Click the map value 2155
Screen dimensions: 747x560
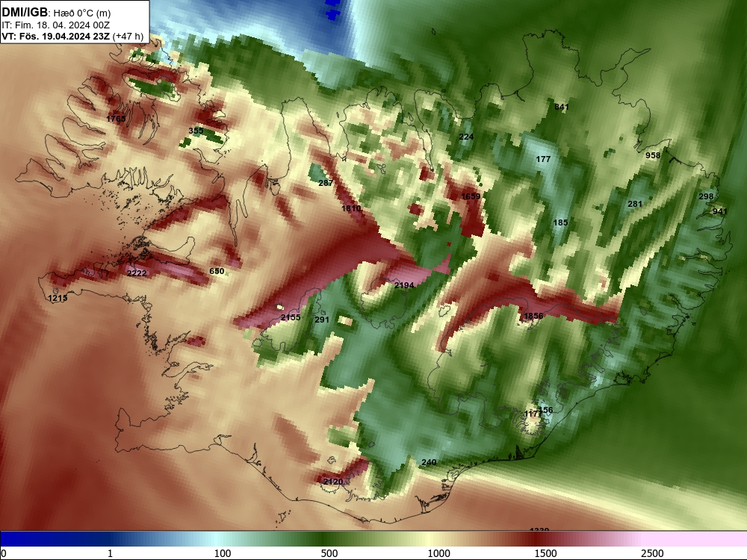coord(291,317)
